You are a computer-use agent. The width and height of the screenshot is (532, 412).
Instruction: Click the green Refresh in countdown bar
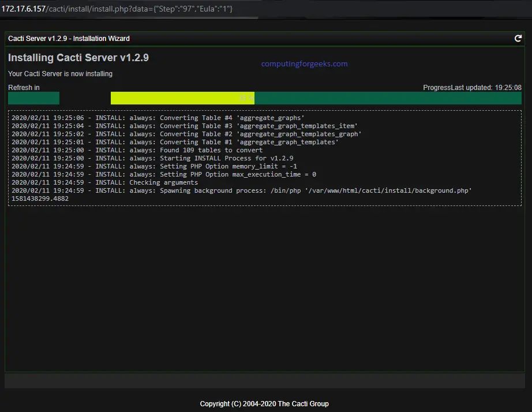33,98
